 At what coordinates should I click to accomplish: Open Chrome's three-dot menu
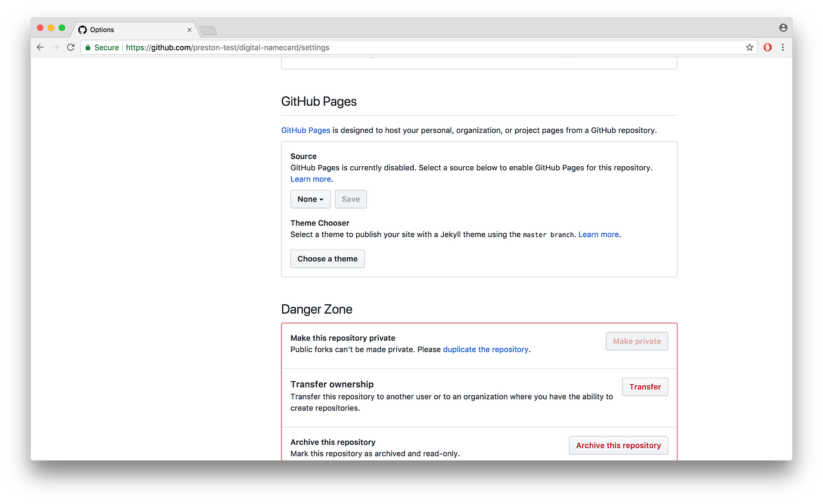click(782, 48)
